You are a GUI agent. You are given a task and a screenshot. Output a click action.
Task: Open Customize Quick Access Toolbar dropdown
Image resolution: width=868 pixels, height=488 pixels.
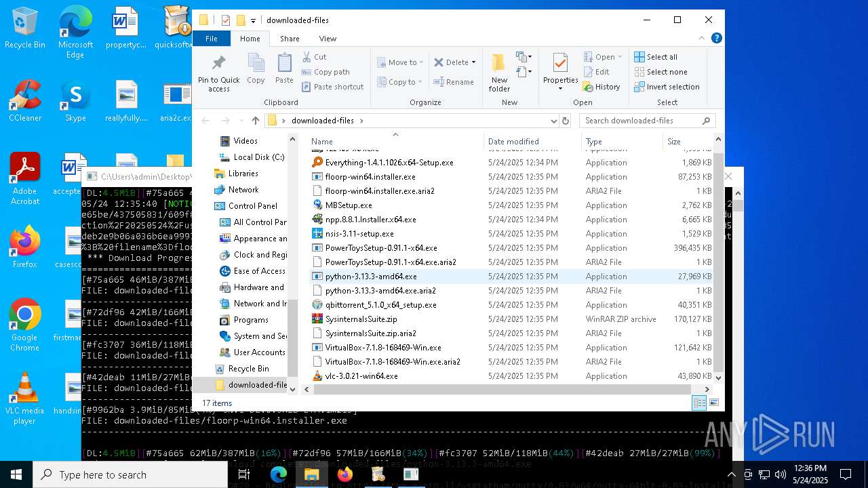tap(253, 20)
